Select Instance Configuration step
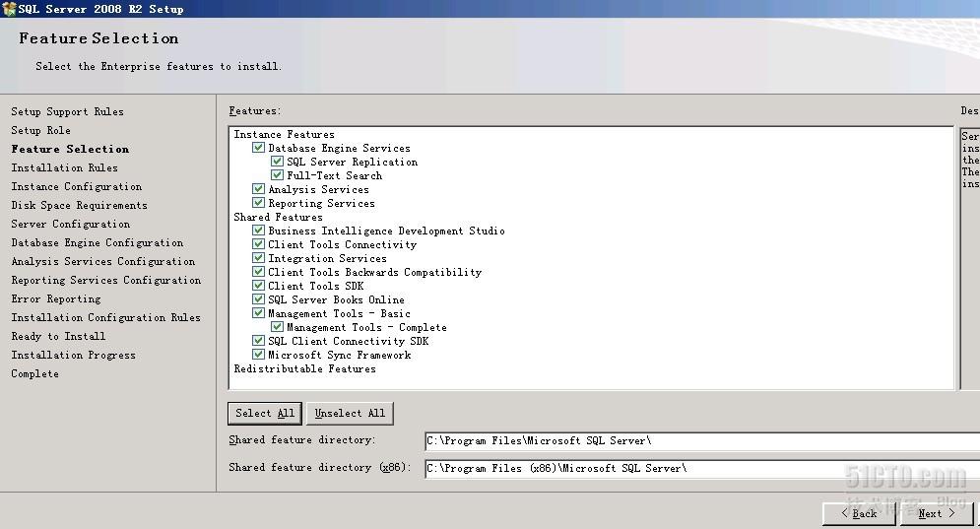 pos(76,187)
